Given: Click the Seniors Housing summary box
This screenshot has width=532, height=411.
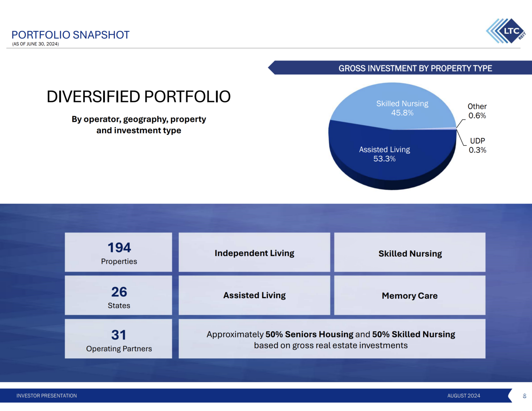Looking at the screenshot, I should [331, 339].
